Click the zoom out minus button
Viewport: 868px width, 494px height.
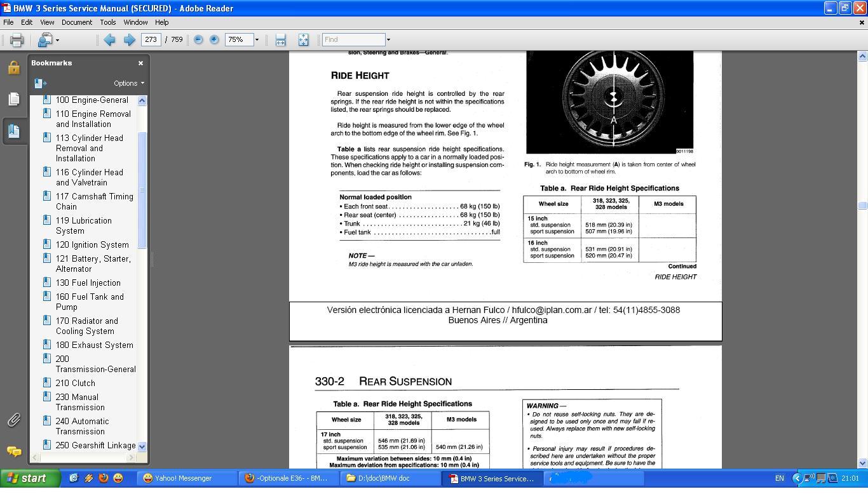click(x=198, y=39)
